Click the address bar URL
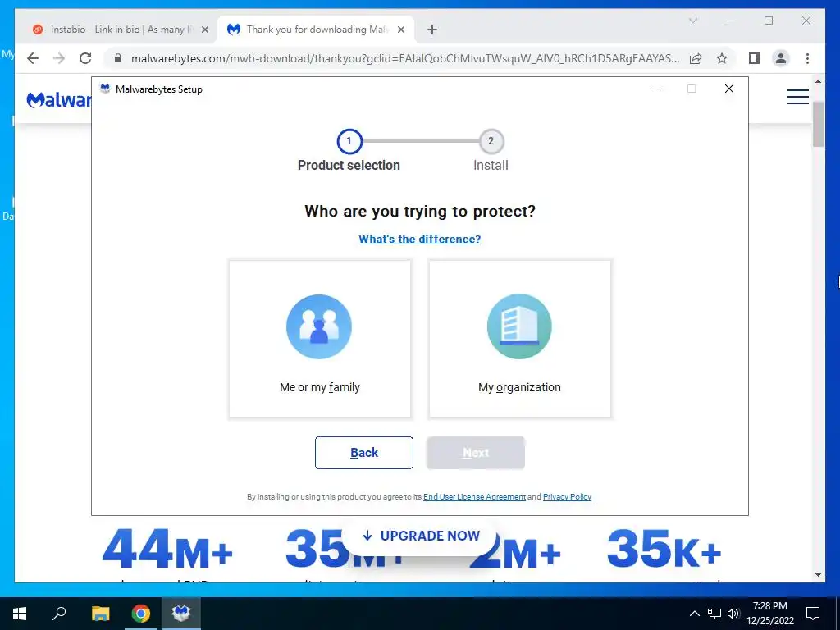 tap(405, 58)
